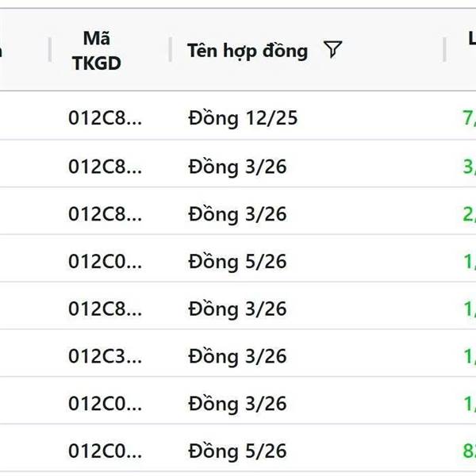476x476 pixels.
Task: Click the 012C0... code in the last row
Action: (106, 451)
